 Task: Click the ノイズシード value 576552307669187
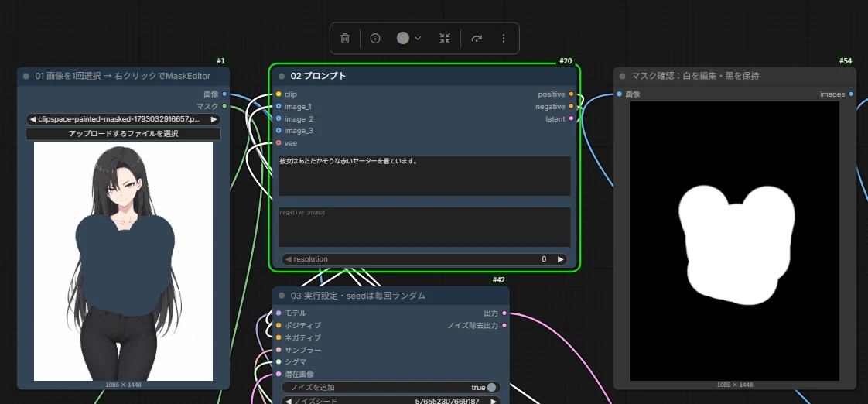click(447, 401)
